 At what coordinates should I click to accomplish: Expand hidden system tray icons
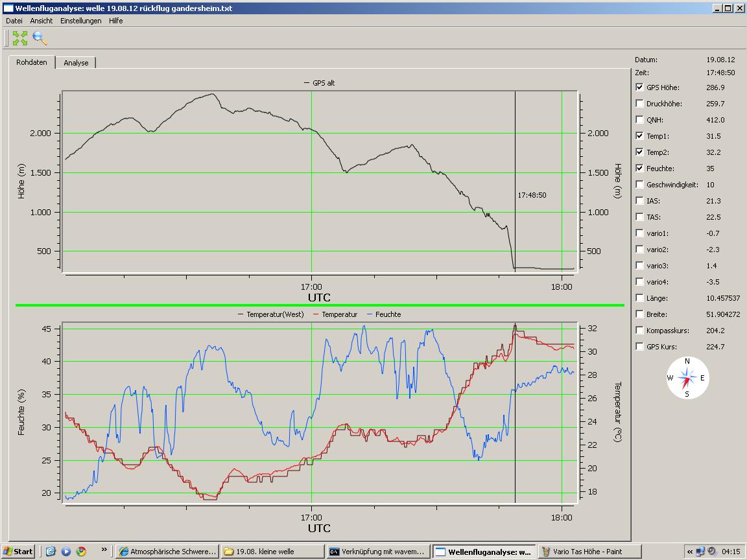[x=689, y=552]
